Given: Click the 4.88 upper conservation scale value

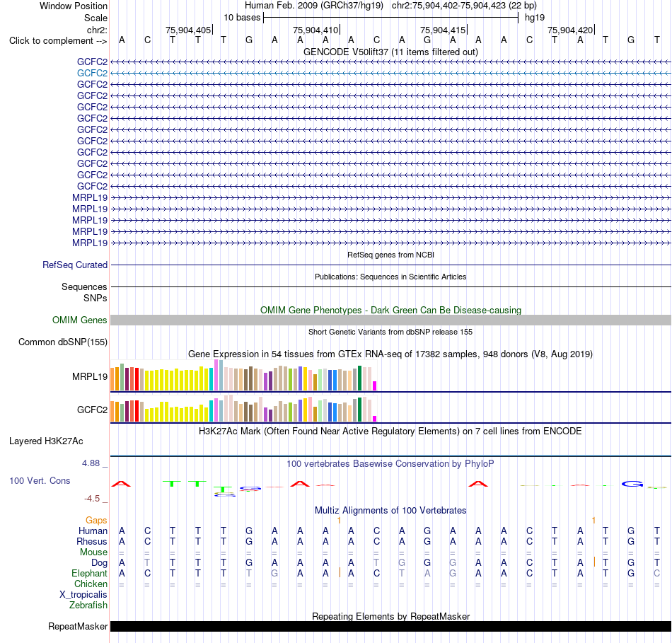Looking at the screenshot, I should pos(91,463).
